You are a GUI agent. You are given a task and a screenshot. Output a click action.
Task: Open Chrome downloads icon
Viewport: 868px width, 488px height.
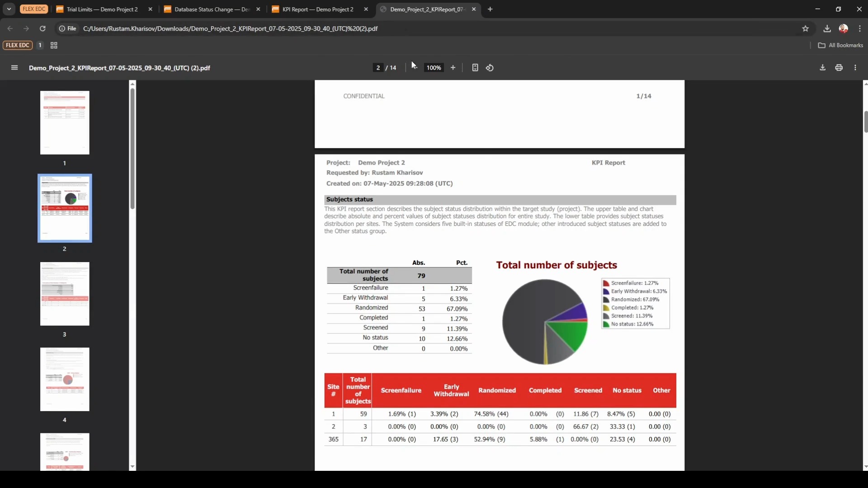pos(827,28)
